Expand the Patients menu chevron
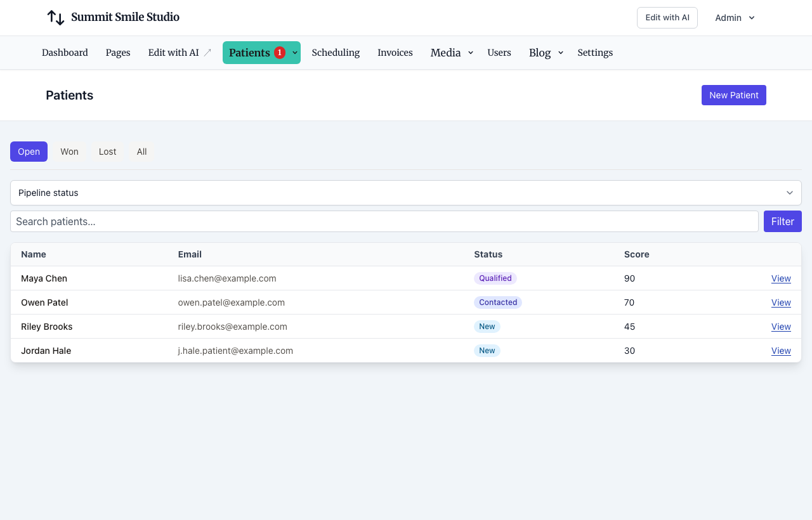The width and height of the screenshot is (812, 520). 295,53
